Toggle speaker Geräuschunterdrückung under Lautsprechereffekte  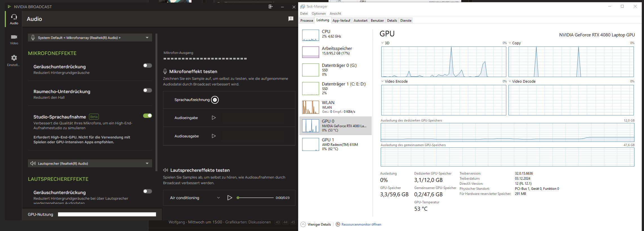pos(148,191)
